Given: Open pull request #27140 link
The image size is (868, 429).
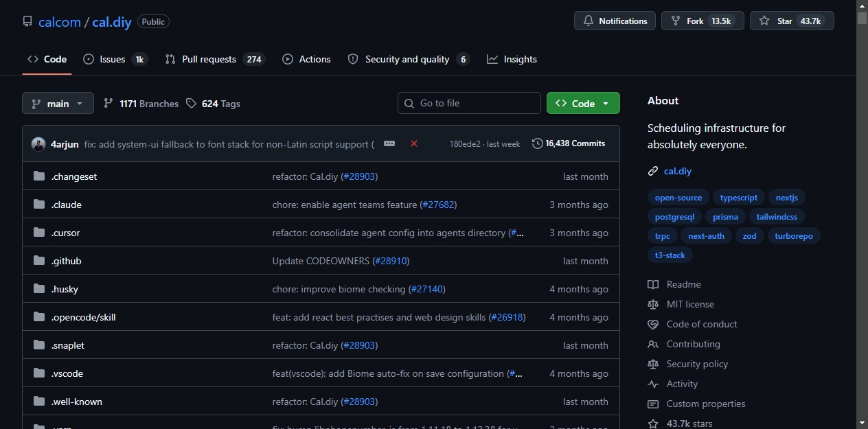Looking at the screenshot, I should click(x=427, y=289).
